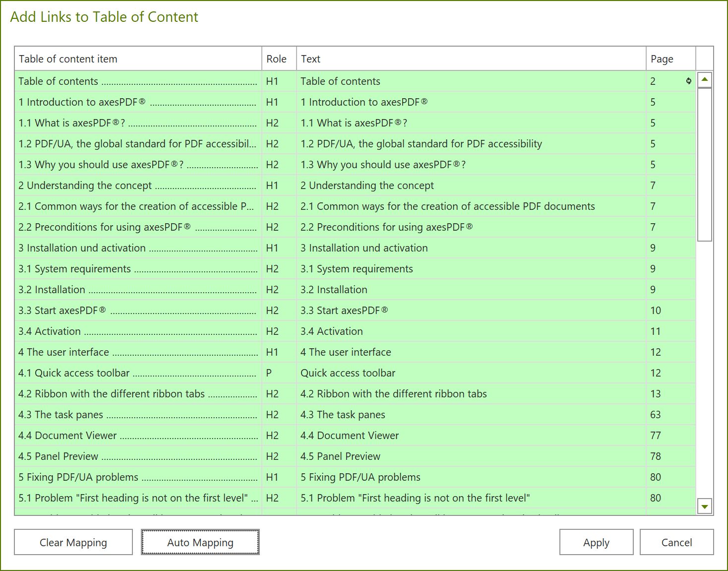Image resolution: width=728 pixels, height=571 pixels.
Task: Click the 'Table of content item' column header
Action: (x=138, y=59)
